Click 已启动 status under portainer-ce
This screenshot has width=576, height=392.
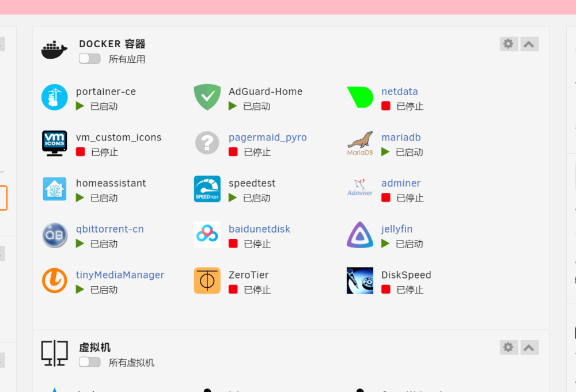[x=104, y=106]
